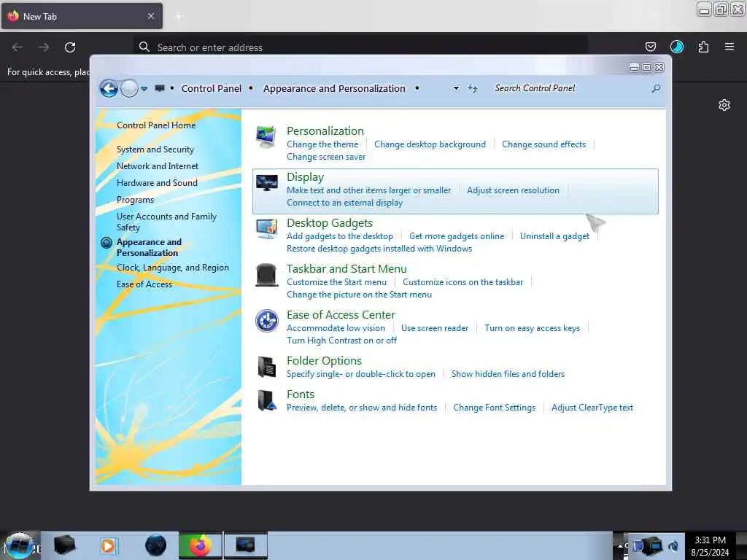The image size is (747, 560).
Task: Click the Ease of Access Center icon
Action: pyautogui.click(x=266, y=321)
